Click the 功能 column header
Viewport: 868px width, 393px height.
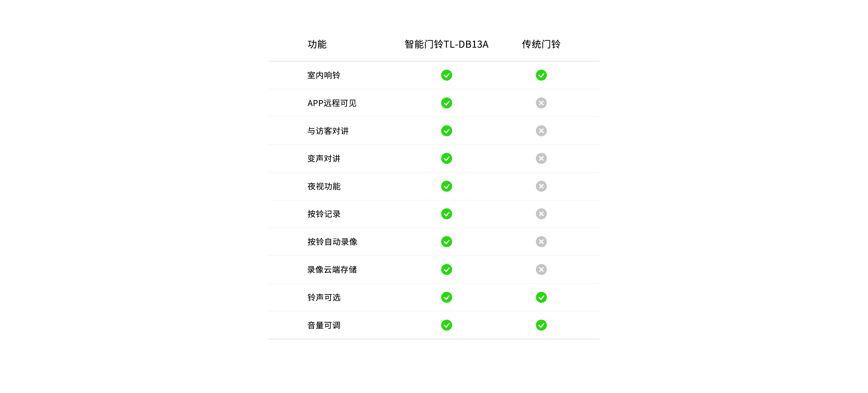point(317,44)
